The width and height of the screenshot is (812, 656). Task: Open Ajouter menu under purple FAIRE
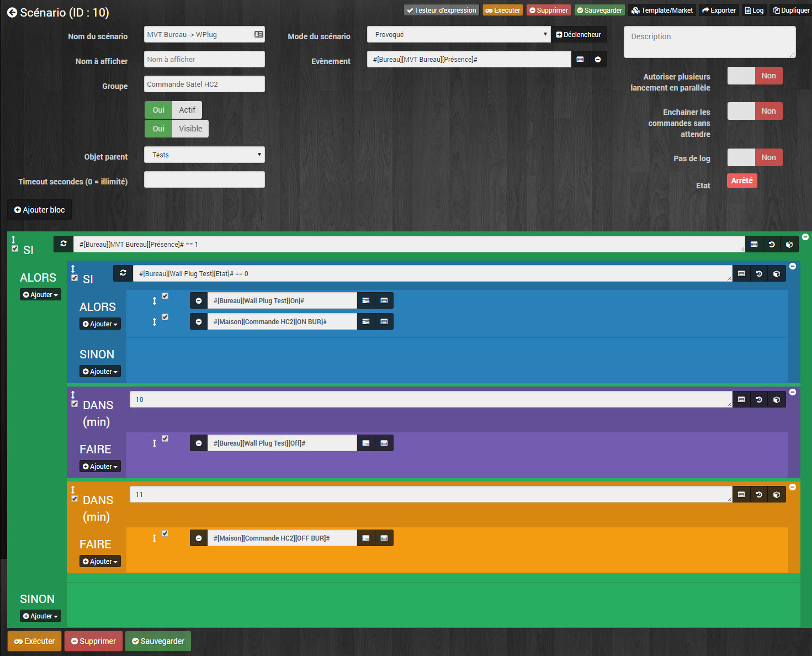coord(100,467)
